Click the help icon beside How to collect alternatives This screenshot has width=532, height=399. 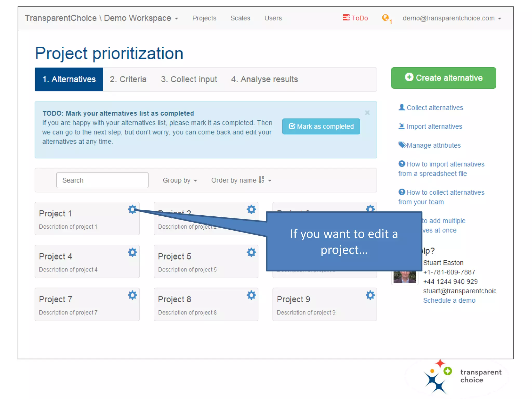[402, 192]
